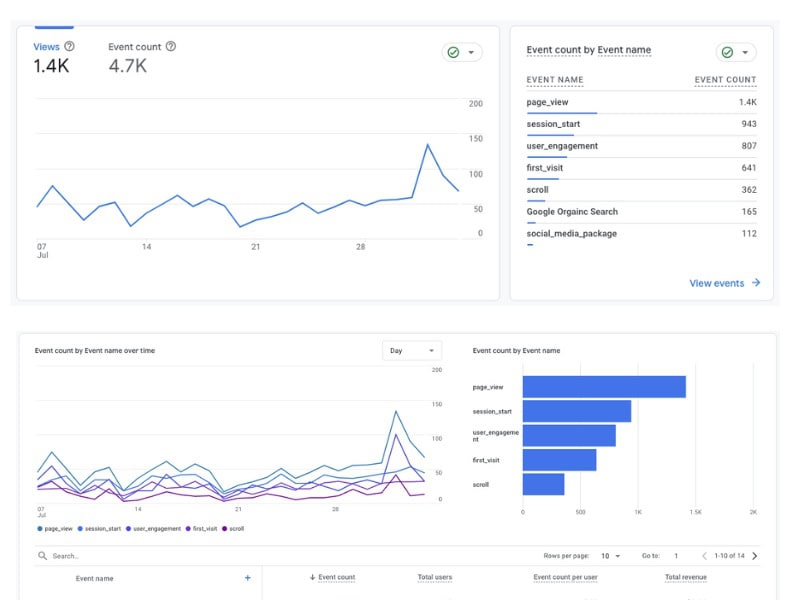Open Rows per page dropdown

coord(610,556)
